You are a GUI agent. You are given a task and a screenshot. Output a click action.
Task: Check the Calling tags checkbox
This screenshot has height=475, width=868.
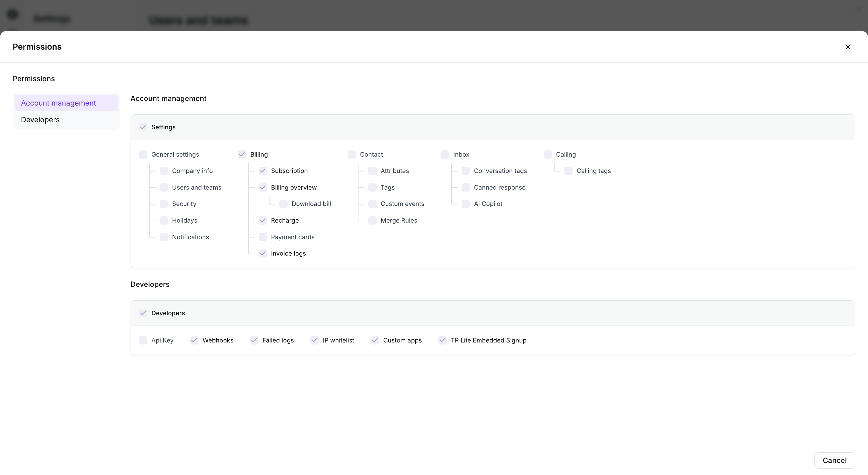point(568,171)
